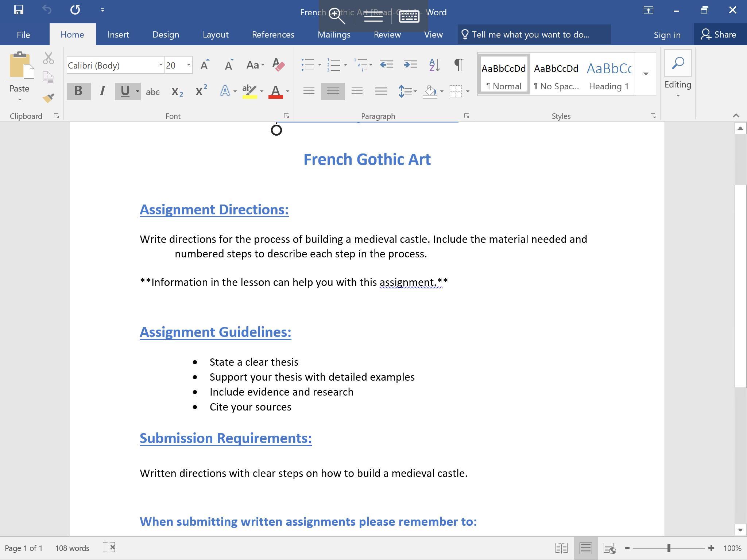This screenshot has height=560, width=747.
Task: Open the References tab
Action: pos(273,35)
